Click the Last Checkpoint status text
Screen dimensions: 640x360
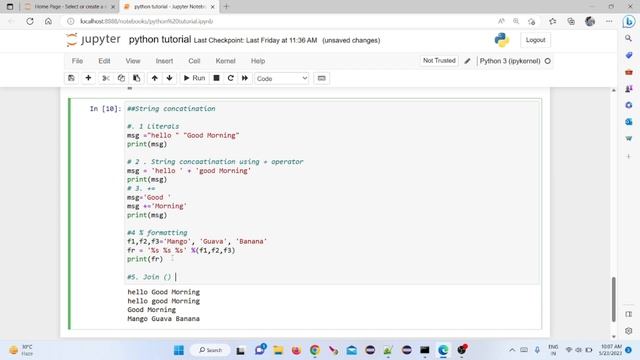255,40
